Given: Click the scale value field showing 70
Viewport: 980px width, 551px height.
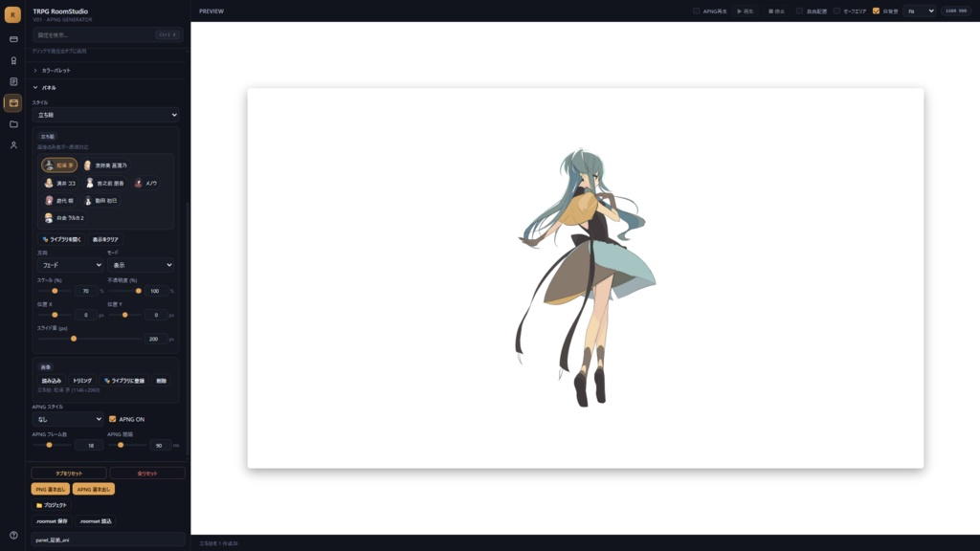Looking at the screenshot, I should 87,291.
